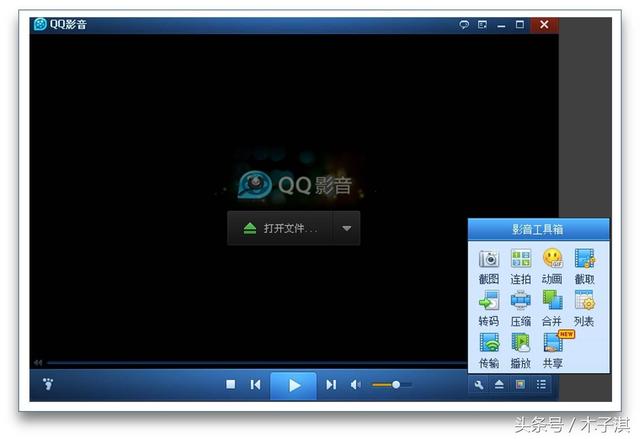640x439 pixels.
Task: Open the 转码 transcode tool
Action: [489, 309]
